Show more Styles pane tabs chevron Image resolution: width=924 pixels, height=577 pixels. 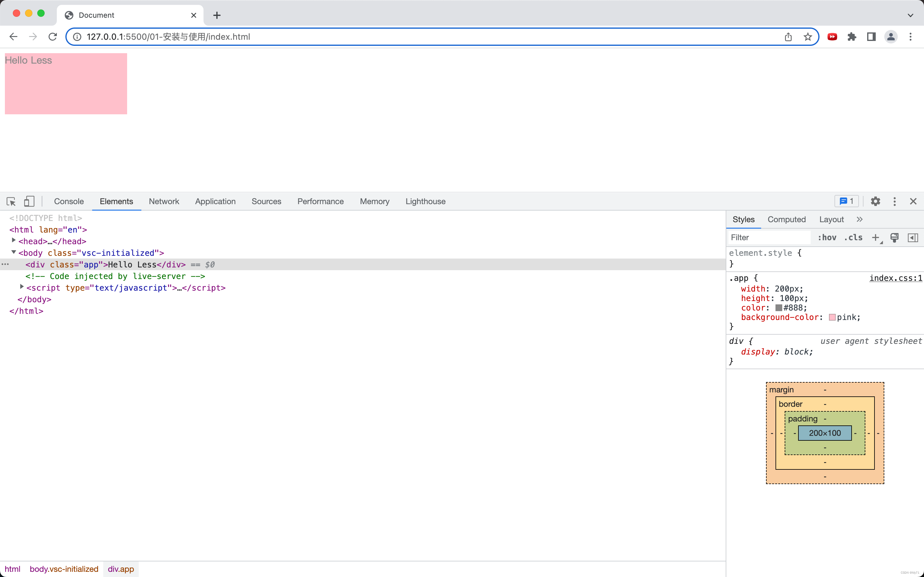pos(859,219)
